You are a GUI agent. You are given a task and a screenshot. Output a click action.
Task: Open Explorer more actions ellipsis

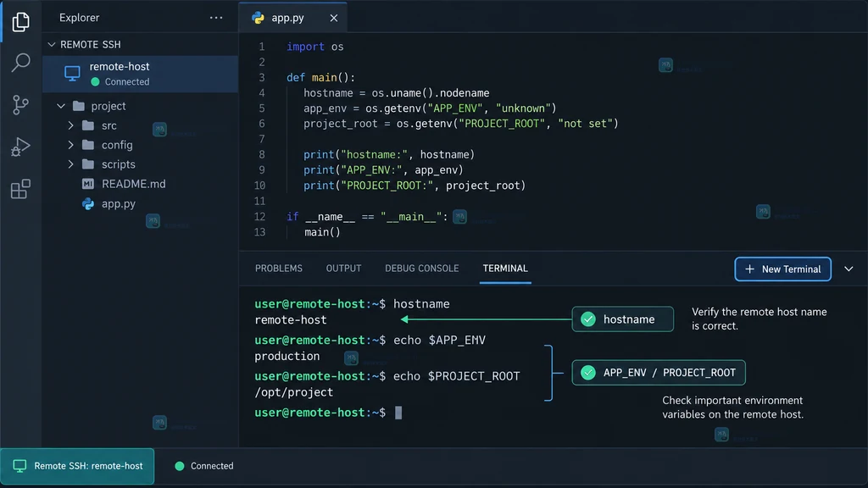(216, 18)
